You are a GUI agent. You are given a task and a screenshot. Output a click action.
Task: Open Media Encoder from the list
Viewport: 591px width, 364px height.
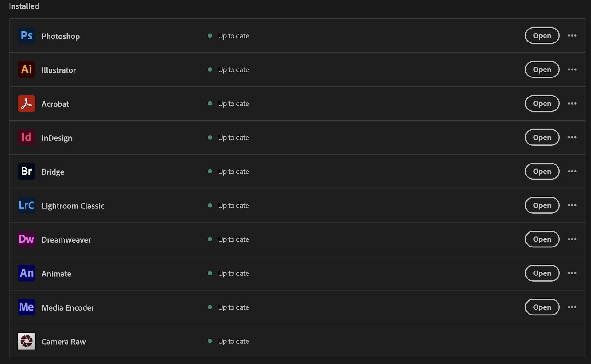(542, 307)
